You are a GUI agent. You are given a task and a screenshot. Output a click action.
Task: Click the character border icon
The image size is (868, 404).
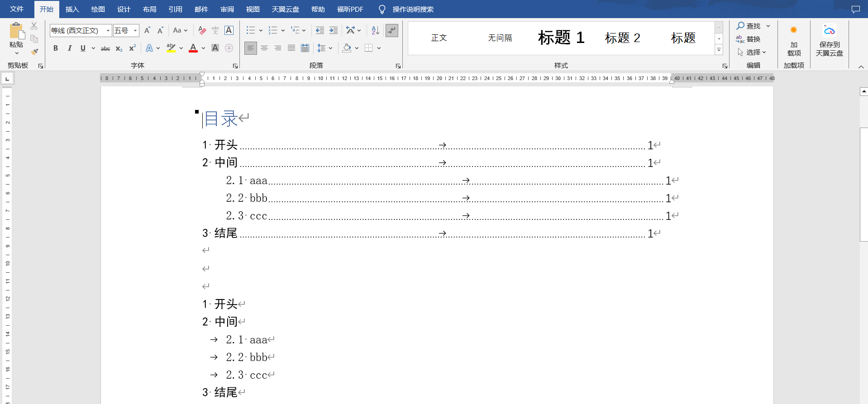pyautogui.click(x=229, y=30)
